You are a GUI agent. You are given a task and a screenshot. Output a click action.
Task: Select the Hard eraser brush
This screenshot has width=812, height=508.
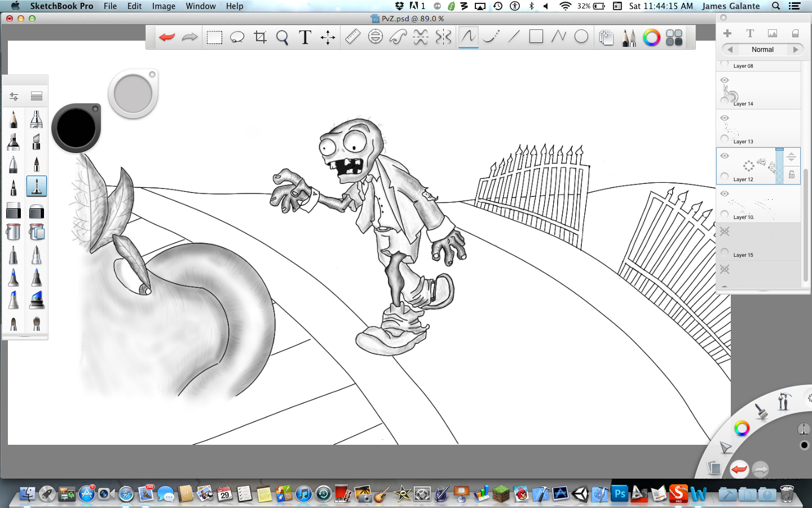tap(14, 211)
